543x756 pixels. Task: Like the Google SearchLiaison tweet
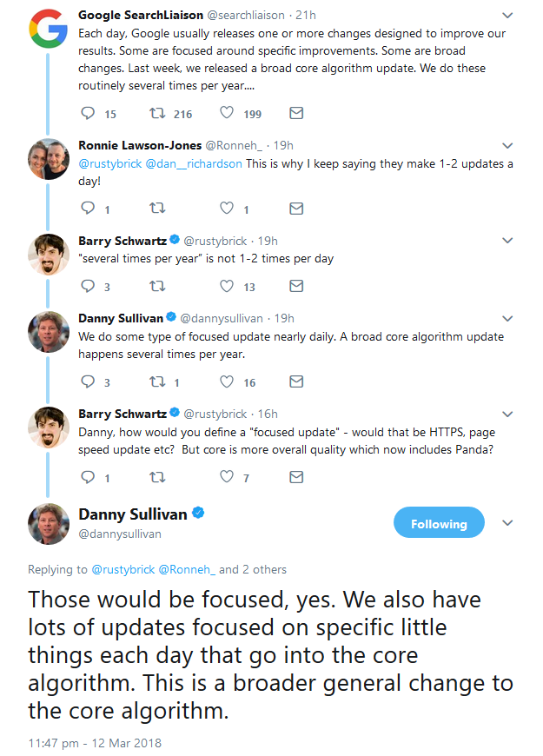pyautogui.click(x=227, y=113)
